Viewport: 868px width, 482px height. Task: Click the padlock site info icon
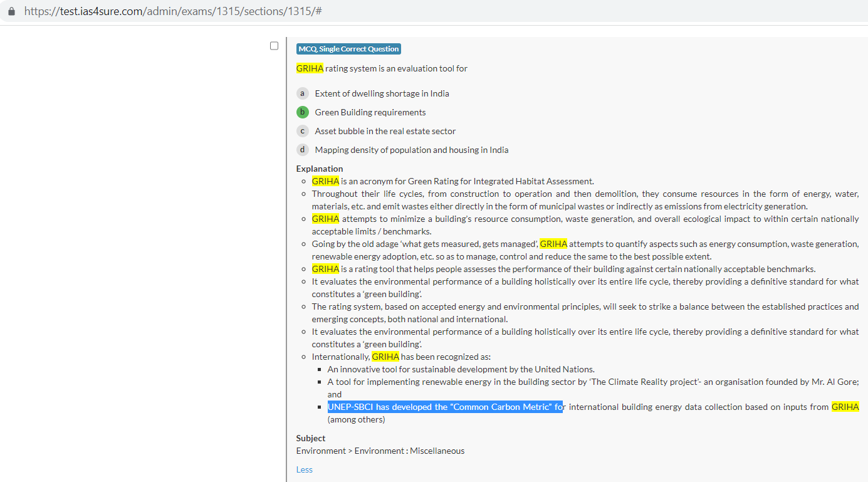(x=11, y=12)
